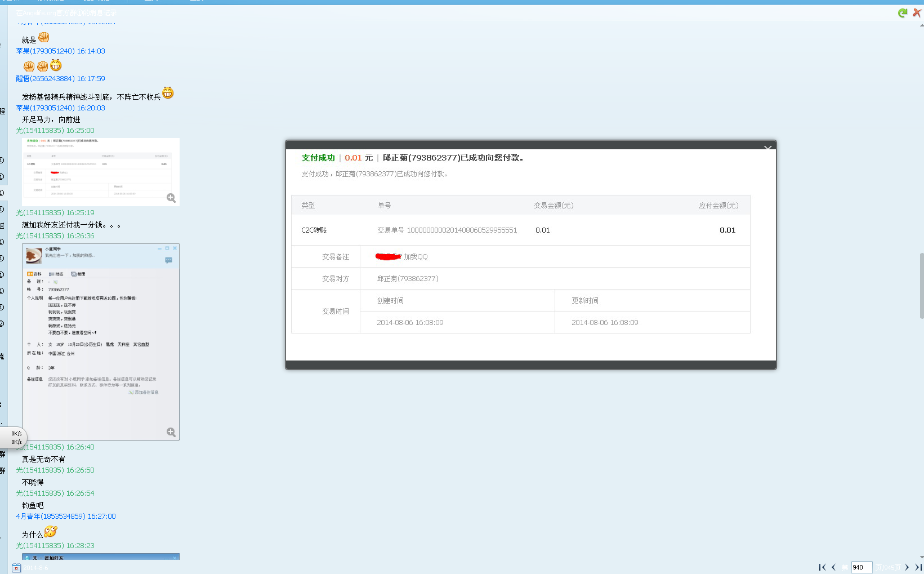Zoom the payment receipt thumbnail with magnifier
This screenshot has width=924, height=574.
point(171,198)
